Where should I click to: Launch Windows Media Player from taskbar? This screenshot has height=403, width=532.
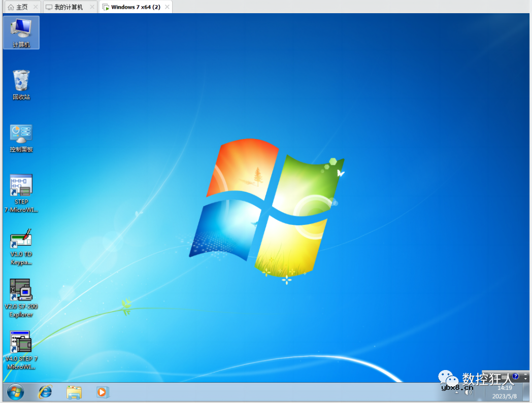103,392
